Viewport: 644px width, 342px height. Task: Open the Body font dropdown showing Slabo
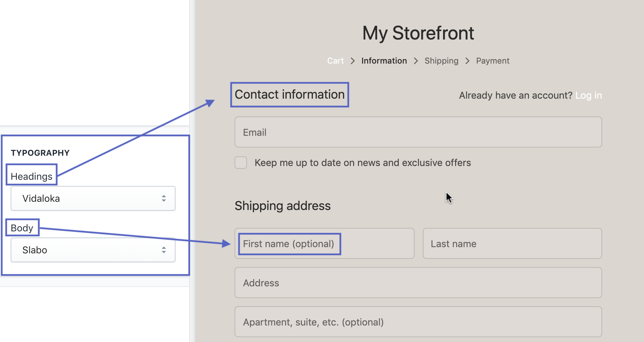coord(93,250)
